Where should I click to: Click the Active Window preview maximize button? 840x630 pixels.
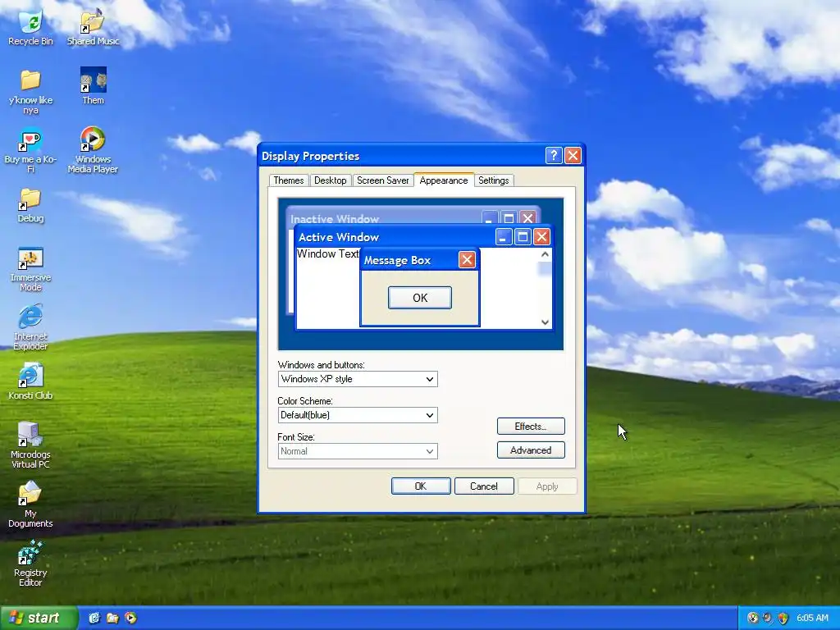pyautogui.click(x=523, y=237)
